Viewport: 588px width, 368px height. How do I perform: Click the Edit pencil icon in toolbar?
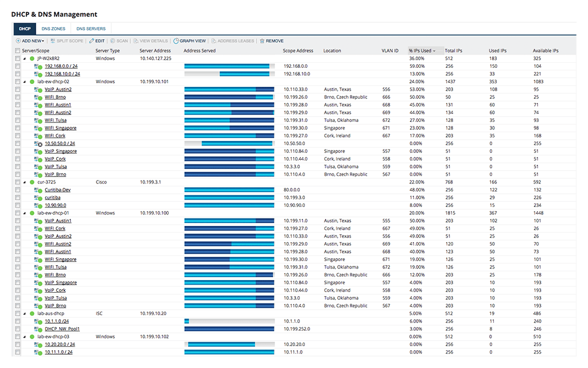(x=92, y=41)
